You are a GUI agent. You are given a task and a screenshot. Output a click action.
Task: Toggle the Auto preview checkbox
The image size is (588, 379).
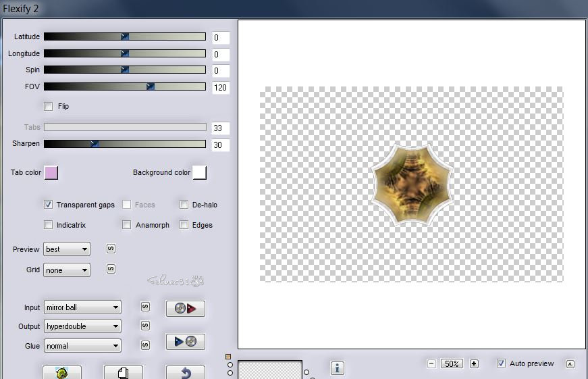(x=501, y=363)
